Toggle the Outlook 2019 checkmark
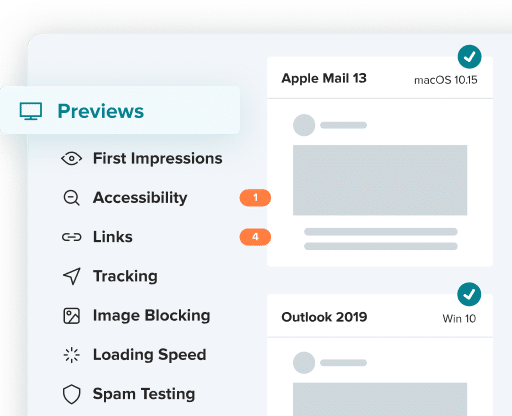This screenshot has height=416, width=512. [469, 294]
